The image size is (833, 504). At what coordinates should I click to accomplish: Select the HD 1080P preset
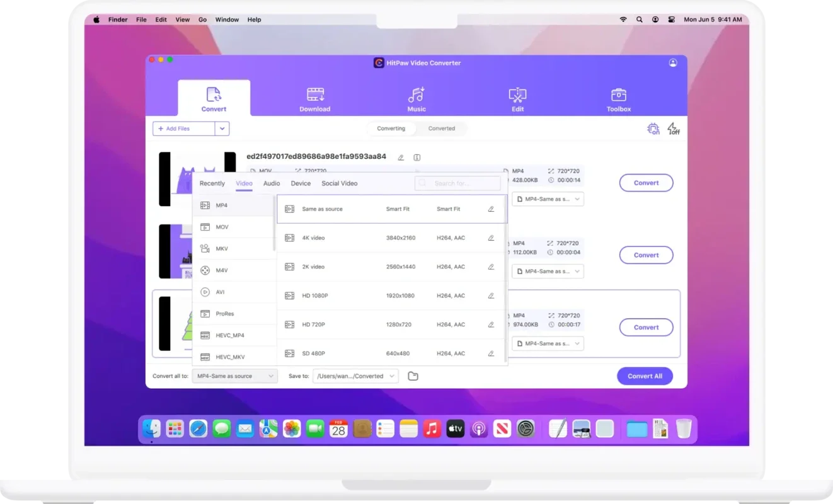(391, 296)
